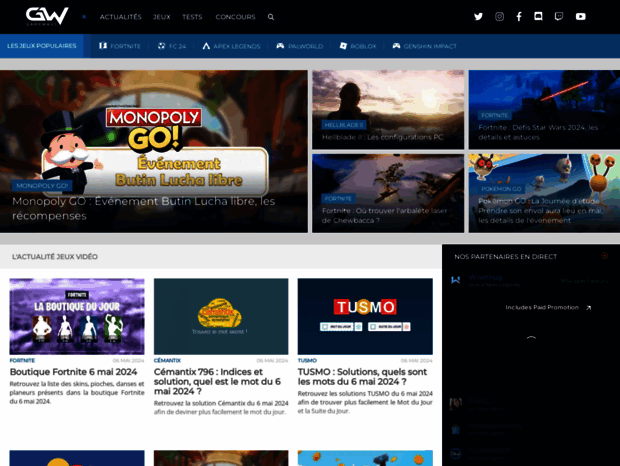
Task: Open the TUSMO solutions article thumbnail
Action: pos(365,316)
